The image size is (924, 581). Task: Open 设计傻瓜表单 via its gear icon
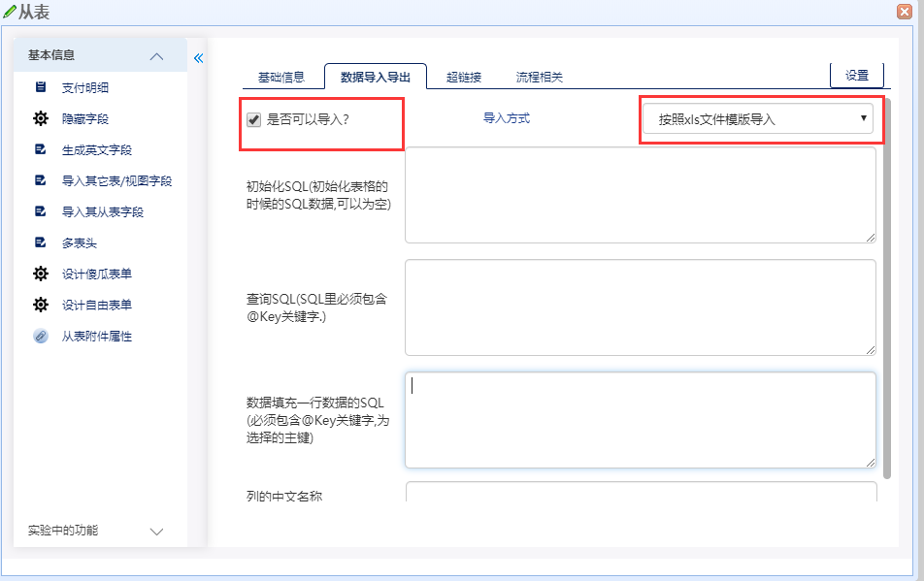click(39, 273)
